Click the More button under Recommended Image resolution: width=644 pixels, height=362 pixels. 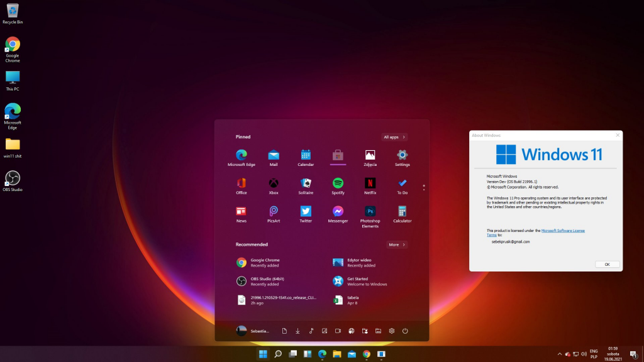tap(396, 244)
